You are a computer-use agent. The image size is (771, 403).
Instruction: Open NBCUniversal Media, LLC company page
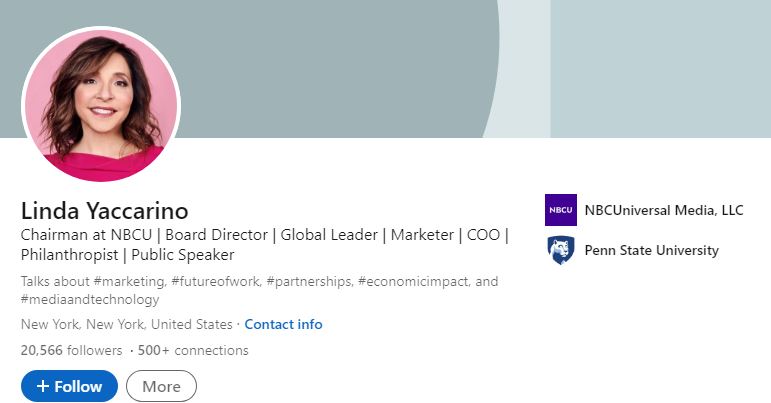pos(664,210)
